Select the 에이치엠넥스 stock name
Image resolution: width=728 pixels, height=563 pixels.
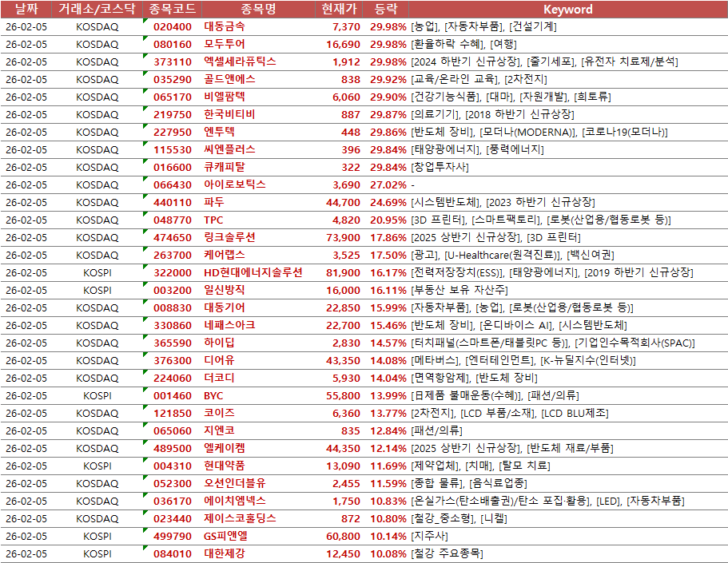[234, 502]
